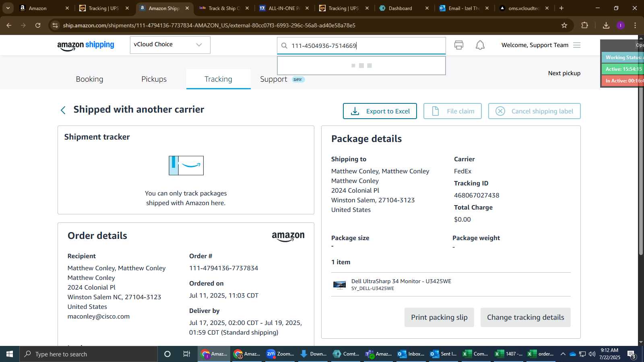Bookmark this page with star icon
The width and height of the screenshot is (644, 362).
click(564, 25)
